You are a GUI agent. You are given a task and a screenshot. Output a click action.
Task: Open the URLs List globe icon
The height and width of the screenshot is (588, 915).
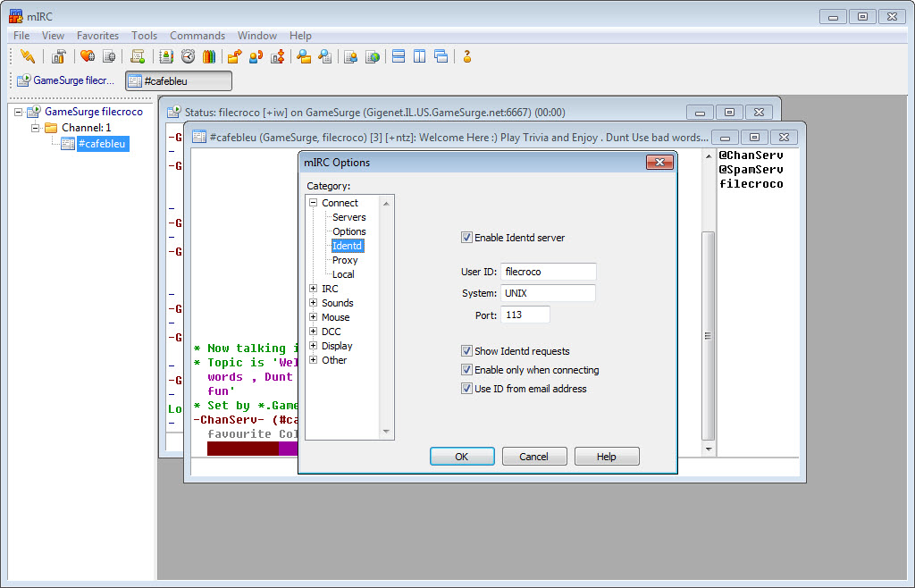click(373, 56)
